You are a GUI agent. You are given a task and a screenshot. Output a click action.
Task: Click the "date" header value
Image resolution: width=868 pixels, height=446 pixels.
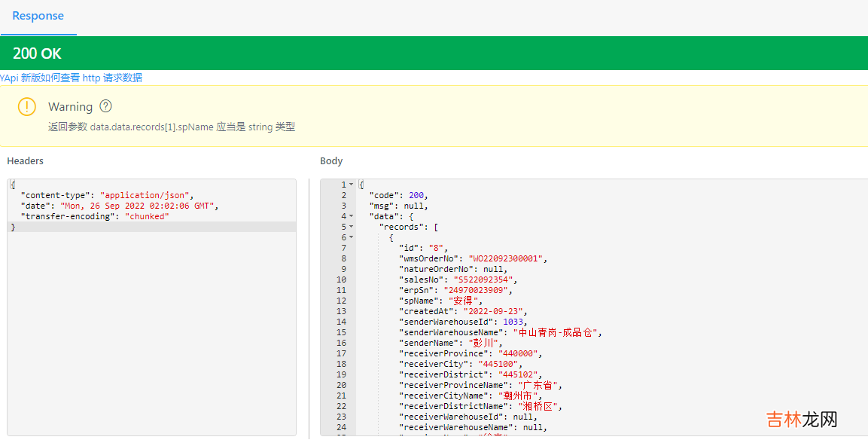(x=139, y=206)
